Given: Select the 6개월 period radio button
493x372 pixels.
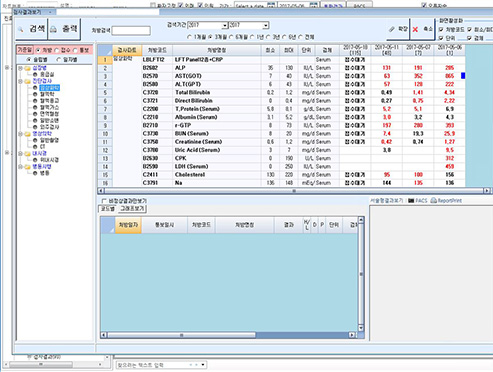Looking at the screenshot, I should click(231, 37).
